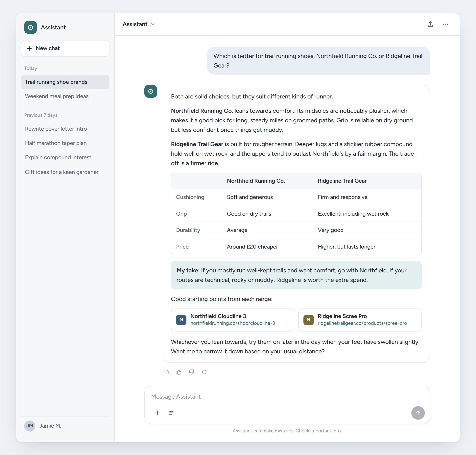
Task: Open Trail running shoe brands chat
Action: point(65,82)
